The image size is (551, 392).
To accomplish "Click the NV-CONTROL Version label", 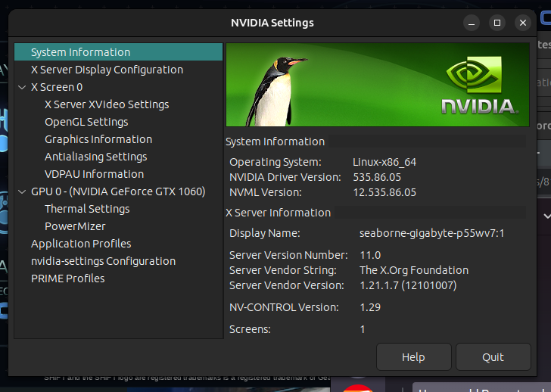I will 284,307.
